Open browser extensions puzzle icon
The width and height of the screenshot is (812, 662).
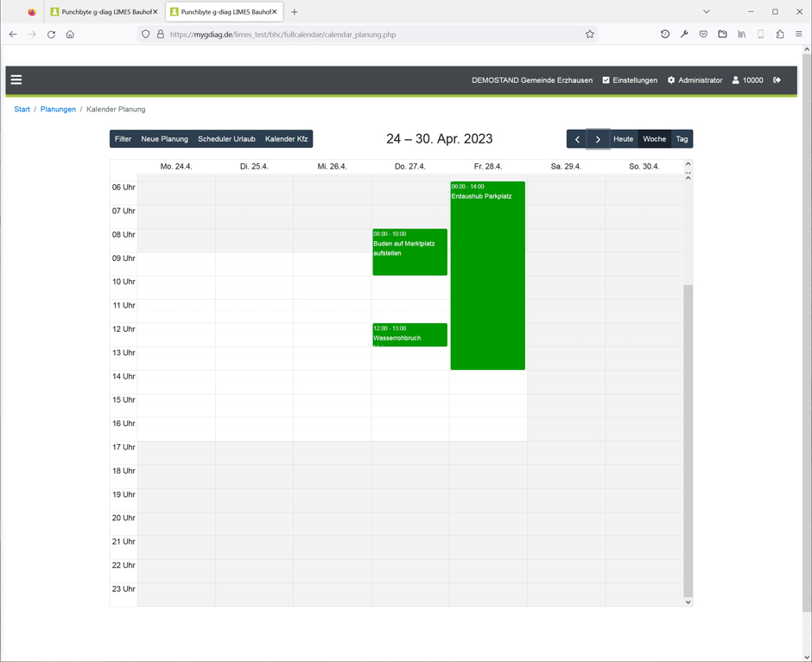[780, 35]
